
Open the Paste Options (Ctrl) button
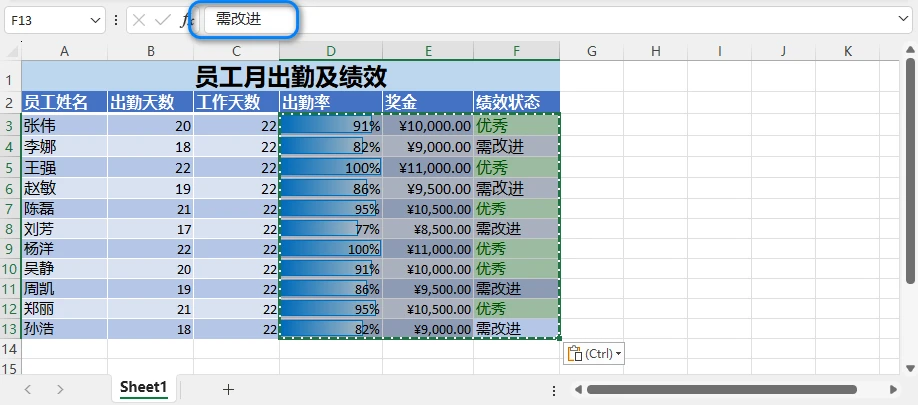point(594,353)
